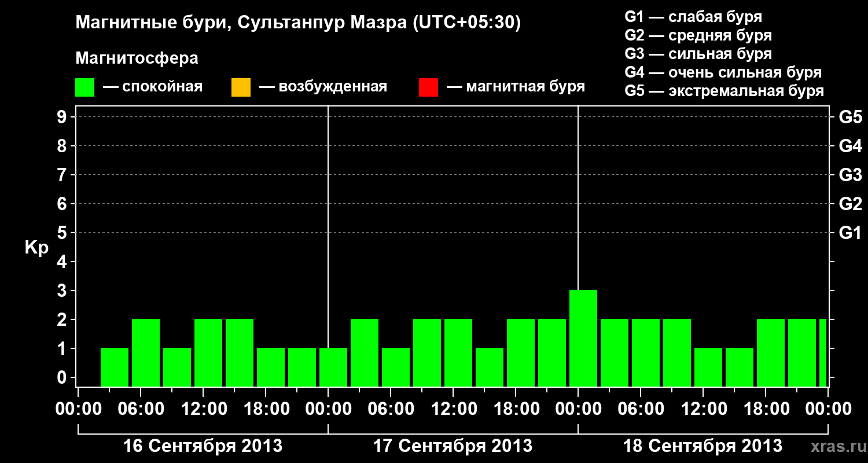Screen dimensions: 868x463
Task: Click the '18:00' time label above 18 Сентября
Action: click(x=766, y=409)
